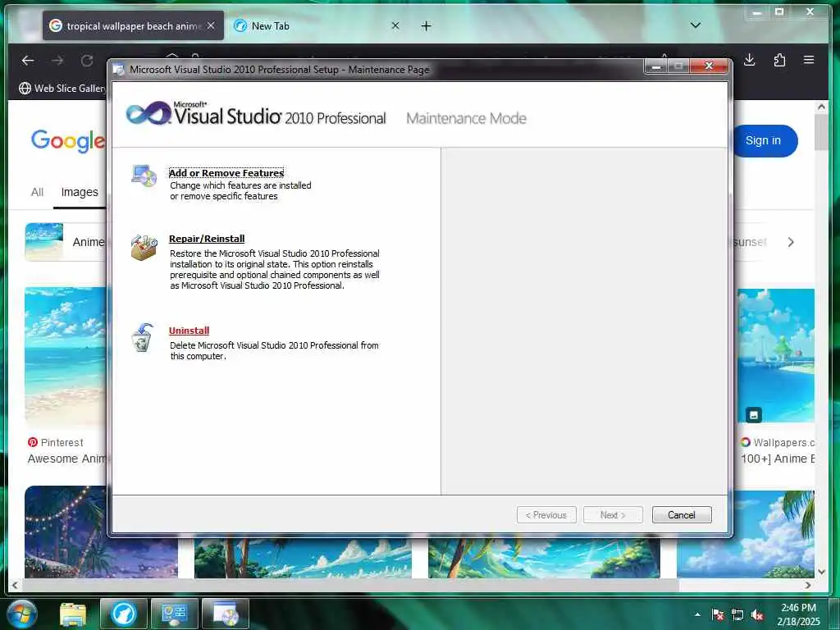
Task: Click the setup installer taskbar icon
Action: click(226, 614)
